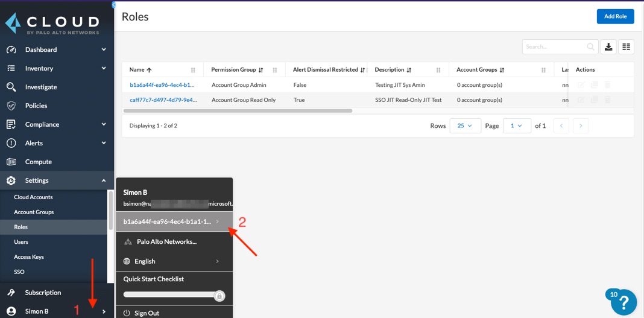This screenshot has width=644, height=318.
Task: Click the Policies shield icon
Action: point(11,106)
